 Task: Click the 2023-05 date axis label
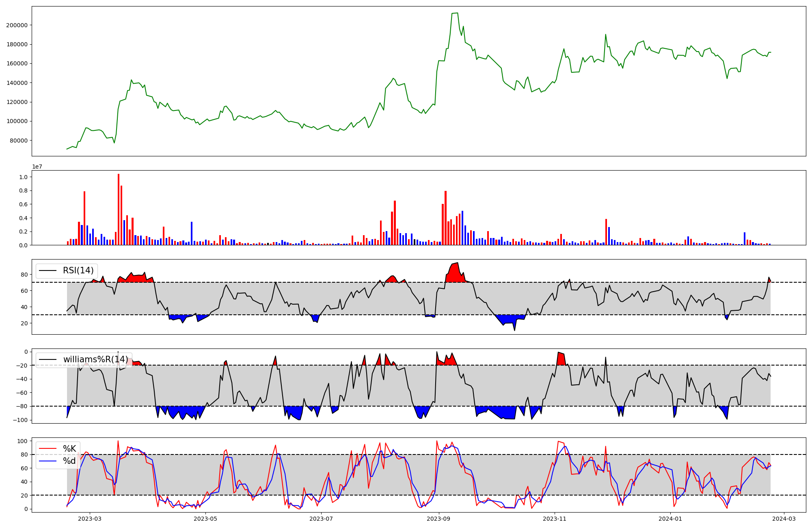(x=205, y=519)
